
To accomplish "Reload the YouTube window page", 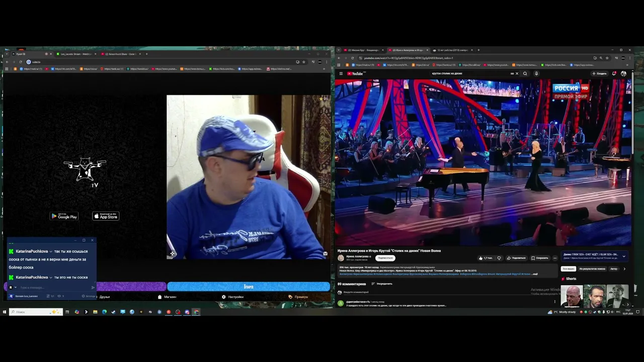I will (x=353, y=58).
